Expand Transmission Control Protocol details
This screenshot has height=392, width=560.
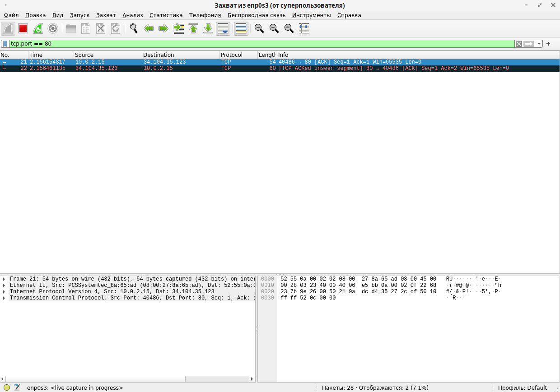[4, 298]
